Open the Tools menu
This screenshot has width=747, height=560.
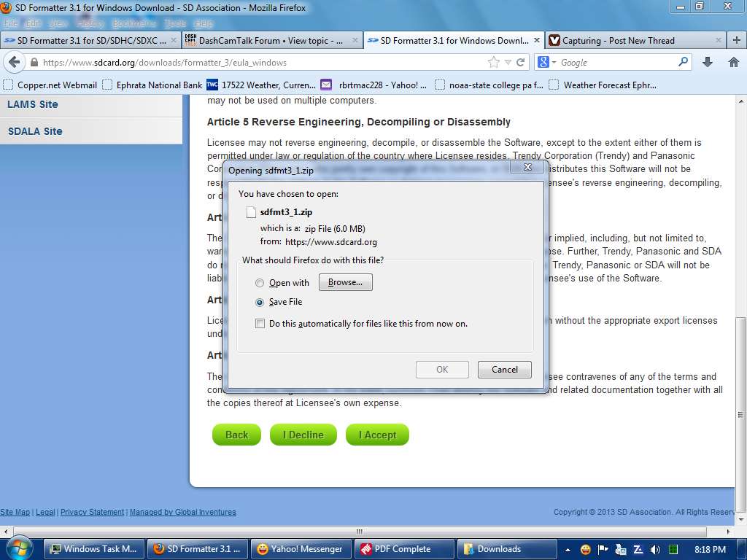click(x=175, y=23)
